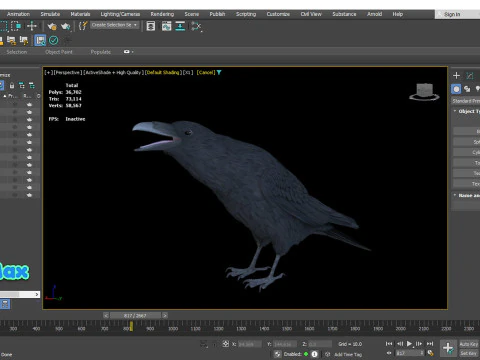Go to the start frame

click(x=389, y=344)
